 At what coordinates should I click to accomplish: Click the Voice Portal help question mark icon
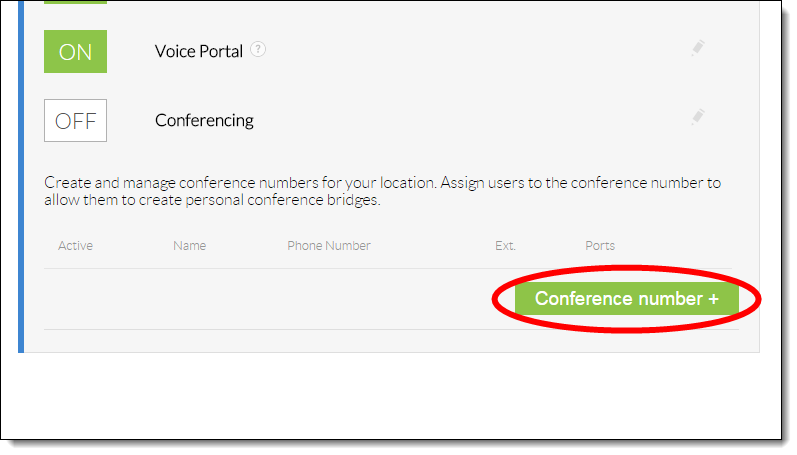click(258, 49)
